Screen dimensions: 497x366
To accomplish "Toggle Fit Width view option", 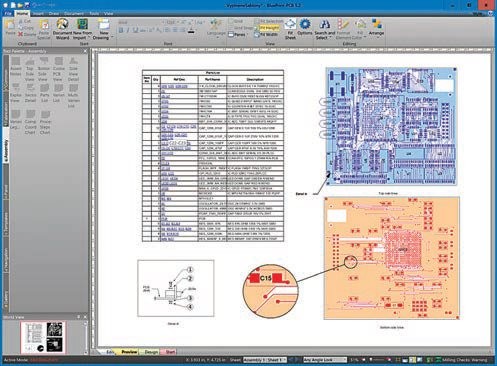I will click(x=266, y=34).
